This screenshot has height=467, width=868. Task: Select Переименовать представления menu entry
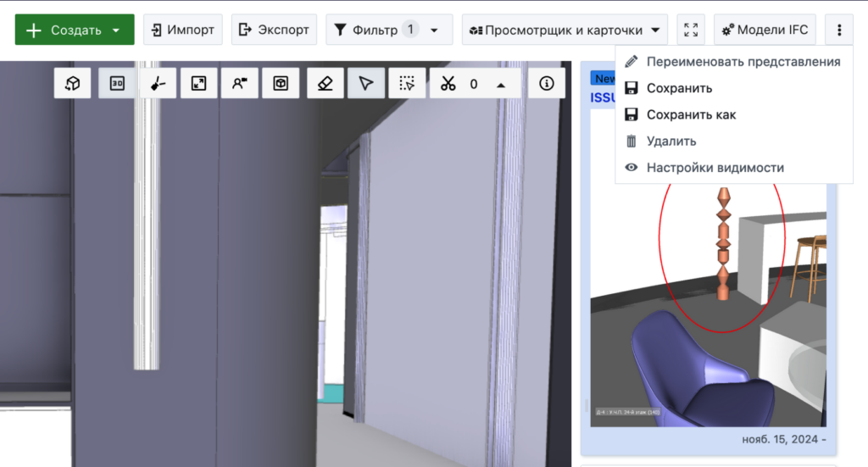click(x=743, y=61)
